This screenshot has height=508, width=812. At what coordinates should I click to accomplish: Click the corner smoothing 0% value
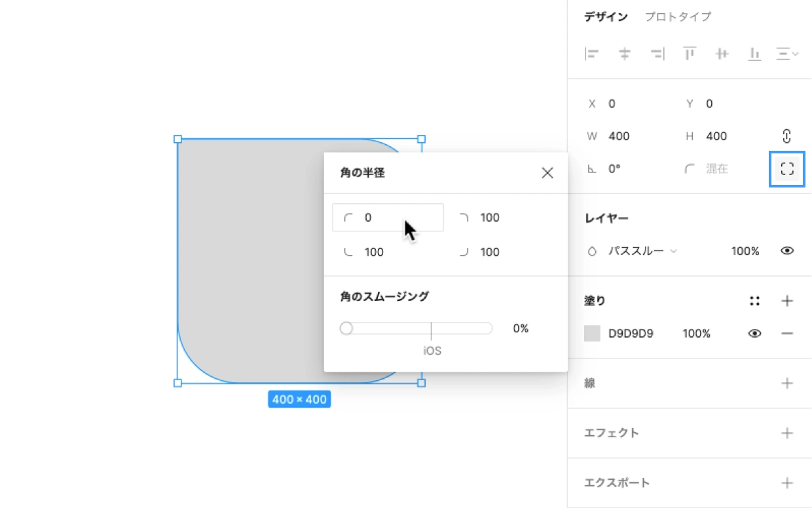click(x=521, y=328)
